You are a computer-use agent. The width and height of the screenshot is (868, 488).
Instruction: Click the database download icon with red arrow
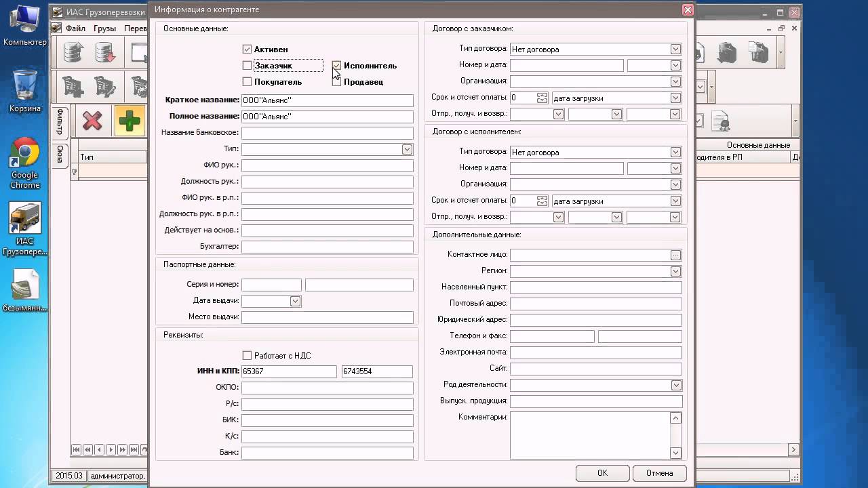(x=105, y=53)
